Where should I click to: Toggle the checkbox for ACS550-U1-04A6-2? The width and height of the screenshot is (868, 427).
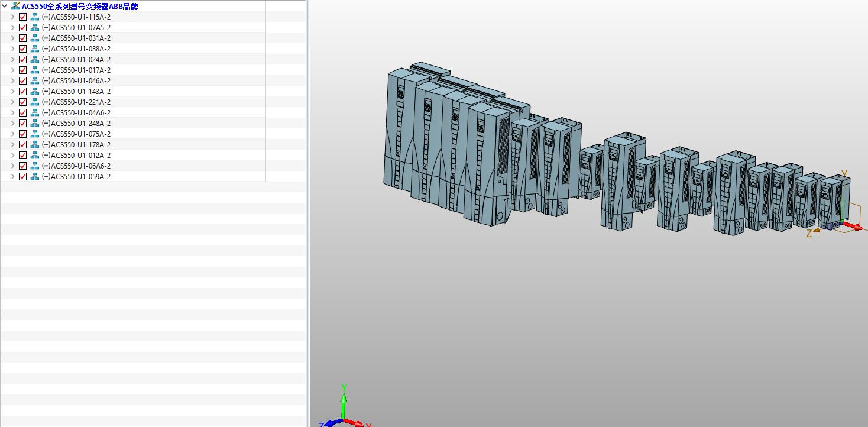pyautogui.click(x=23, y=113)
